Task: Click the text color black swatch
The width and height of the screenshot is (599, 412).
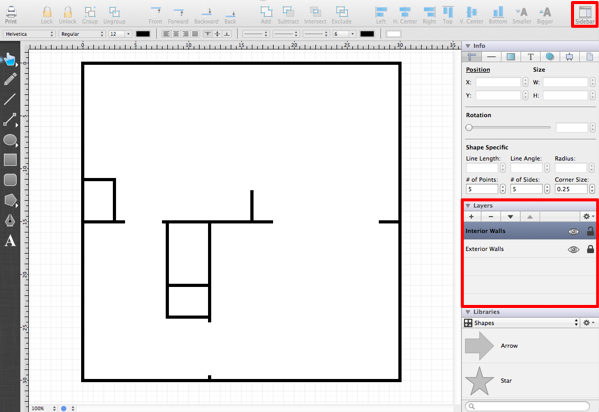Action: point(143,34)
